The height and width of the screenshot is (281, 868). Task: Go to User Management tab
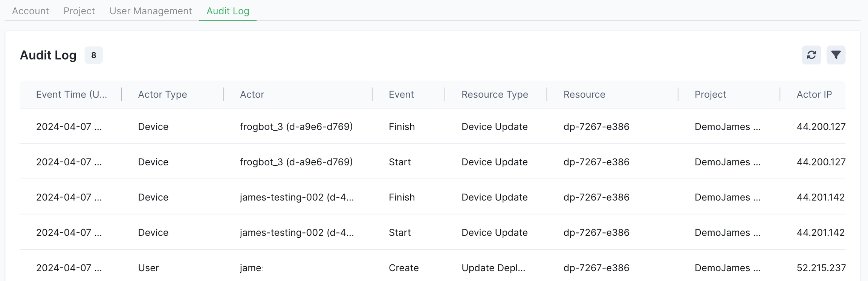point(150,11)
